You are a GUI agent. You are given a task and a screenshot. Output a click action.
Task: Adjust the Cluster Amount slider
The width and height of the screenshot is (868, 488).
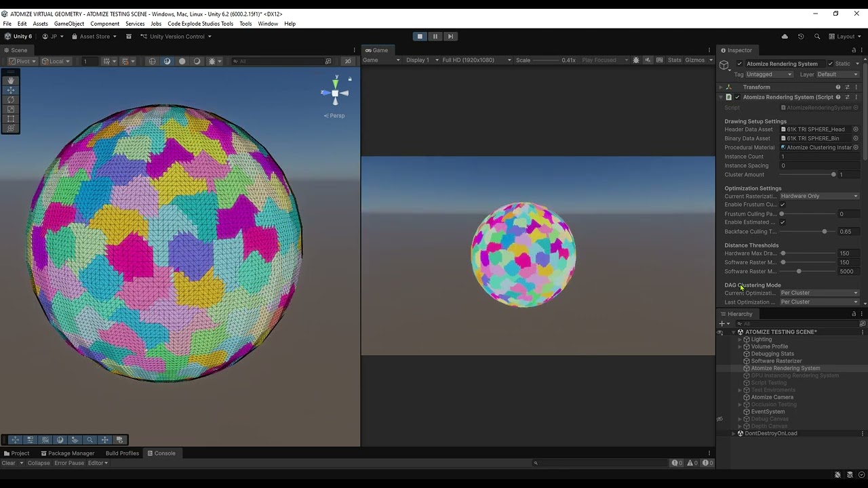(x=808, y=175)
